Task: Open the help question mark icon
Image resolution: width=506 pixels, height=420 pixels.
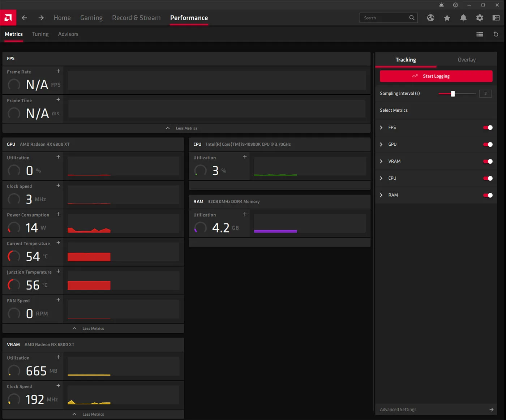Action: pos(455,5)
